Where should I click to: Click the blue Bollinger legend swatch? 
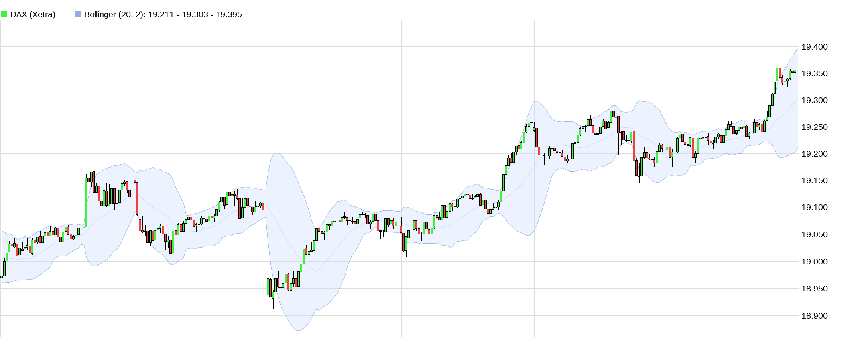click(78, 14)
